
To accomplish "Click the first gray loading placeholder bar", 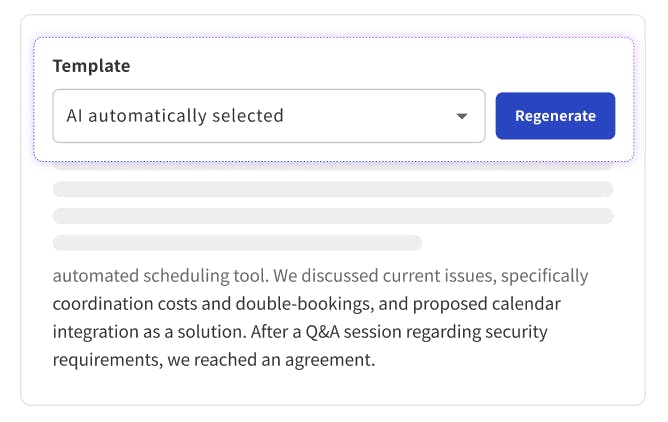I will pyautogui.click(x=332, y=165).
